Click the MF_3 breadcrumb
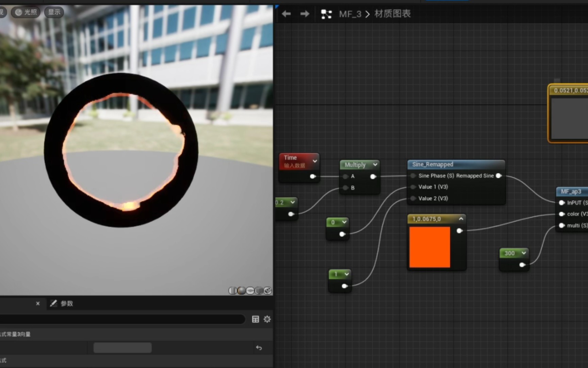Image resolution: width=588 pixels, height=368 pixels. tap(350, 14)
